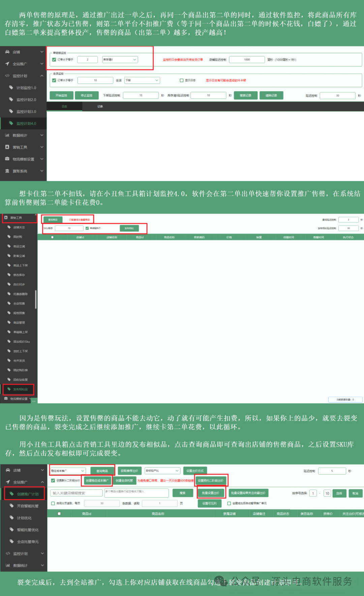
Task: Toggle 订单大于等于 checkbox under 全店监控
Action: [54, 80]
